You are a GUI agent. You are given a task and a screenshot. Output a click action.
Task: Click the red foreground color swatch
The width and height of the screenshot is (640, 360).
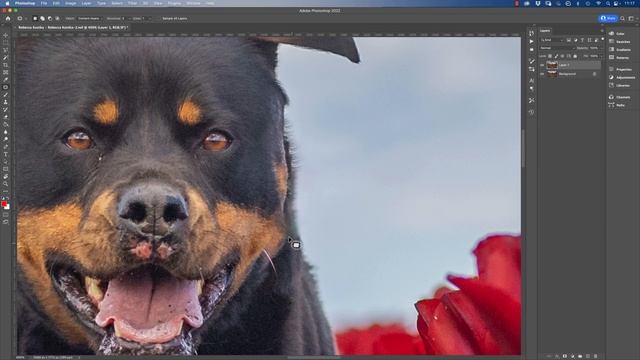point(4,204)
